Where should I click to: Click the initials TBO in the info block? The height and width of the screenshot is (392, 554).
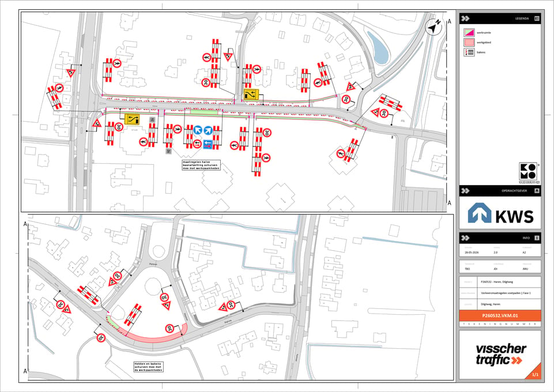click(x=468, y=269)
